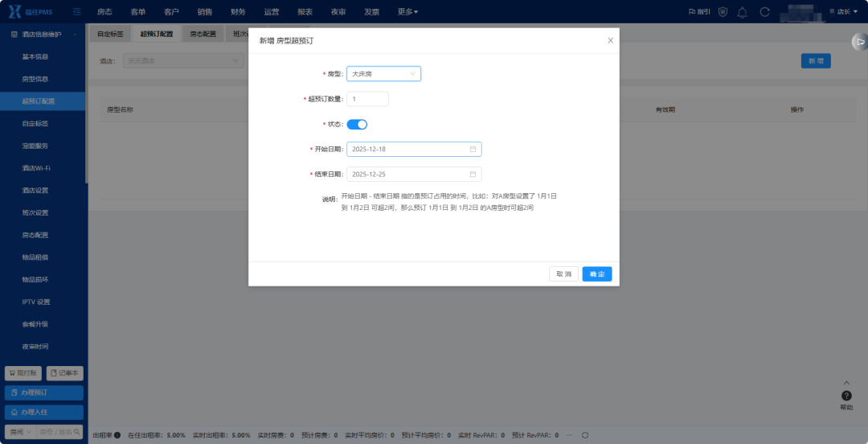Expand the 更多 menu in top navigation
868x444 pixels.
pos(408,11)
